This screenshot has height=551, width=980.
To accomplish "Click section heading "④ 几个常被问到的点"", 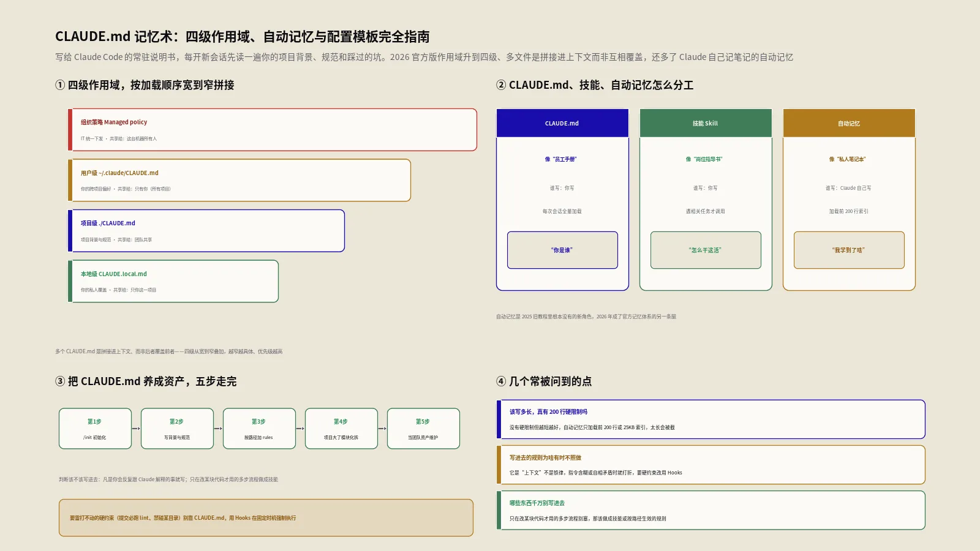I will click(x=544, y=381).
